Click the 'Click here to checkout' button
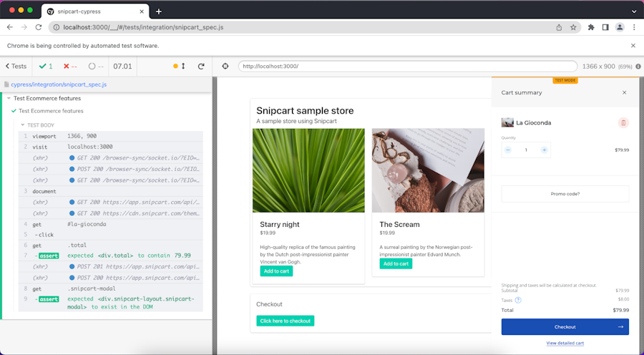Screen dimensions: 644x355 [285, 321]
